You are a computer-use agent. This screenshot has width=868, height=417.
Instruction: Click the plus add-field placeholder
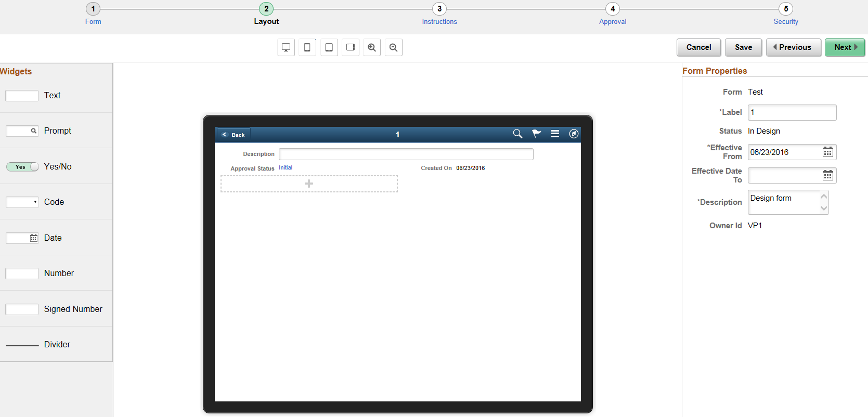[x=309, y=184]
